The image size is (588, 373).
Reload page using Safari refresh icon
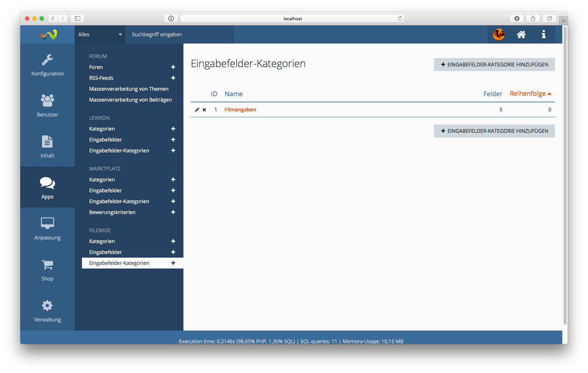point(400,19)
